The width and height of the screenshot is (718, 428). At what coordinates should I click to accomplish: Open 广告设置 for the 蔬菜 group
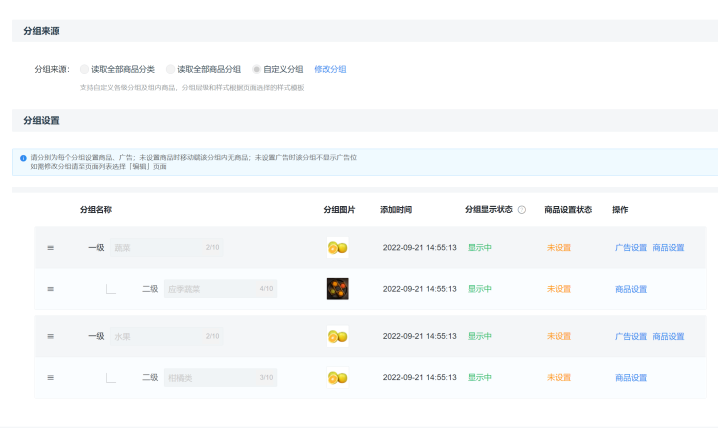click(x=631, y=248)
